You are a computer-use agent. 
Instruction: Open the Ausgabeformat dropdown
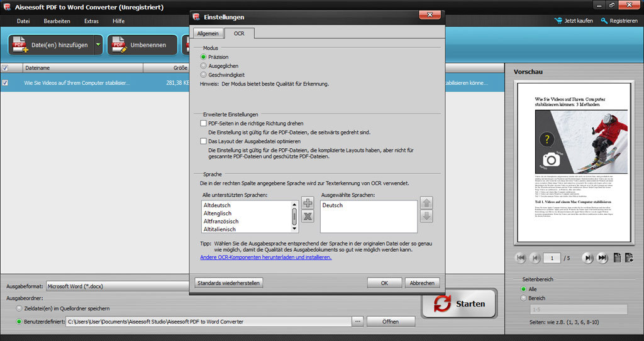point(118,286)
